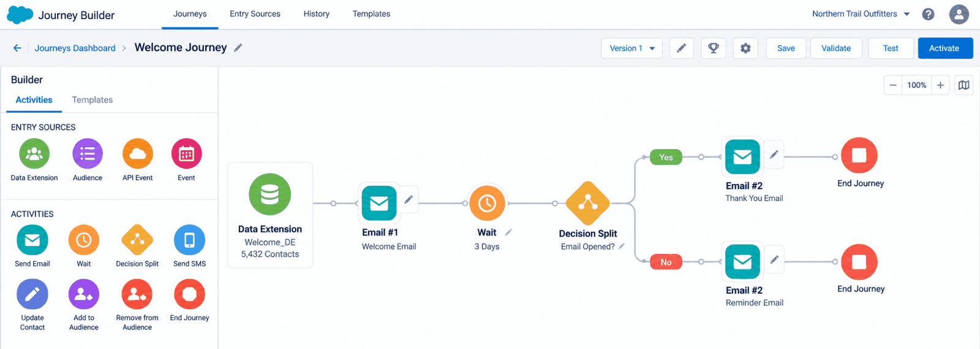This screenshot has width=980, height=349.
Task: Select the Email #1 Welcome Email node
Action: tap(379, 203)
